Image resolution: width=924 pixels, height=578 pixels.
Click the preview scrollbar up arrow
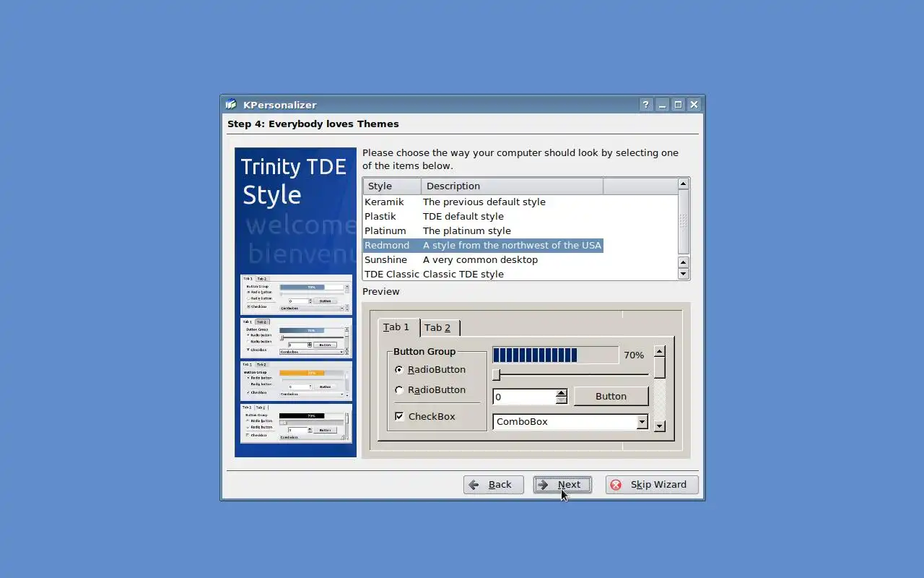pyautogui.click(x=659, y=352)
